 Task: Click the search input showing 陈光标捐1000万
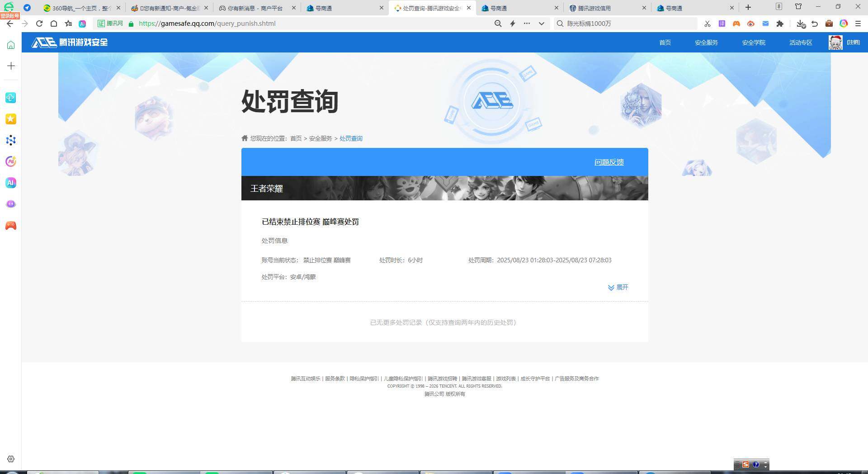click(624, 24)
